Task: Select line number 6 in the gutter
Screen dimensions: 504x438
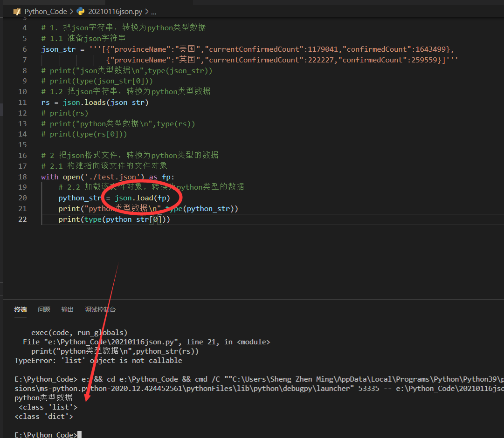Action: [25, 49]
